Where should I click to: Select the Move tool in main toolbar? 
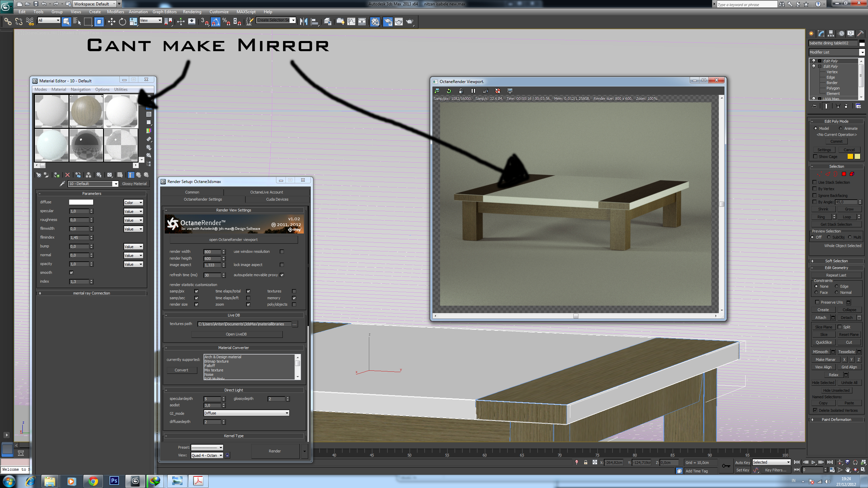pos(112,22)
